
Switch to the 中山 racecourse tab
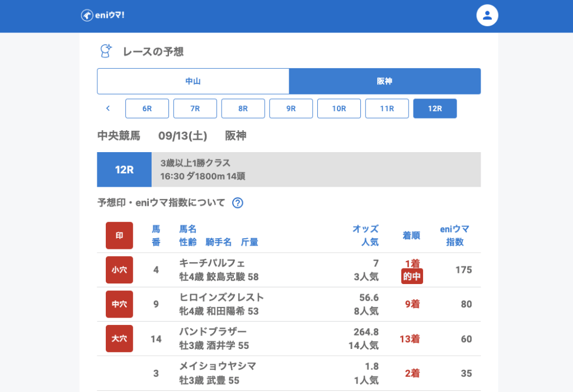tap(193, 81)
